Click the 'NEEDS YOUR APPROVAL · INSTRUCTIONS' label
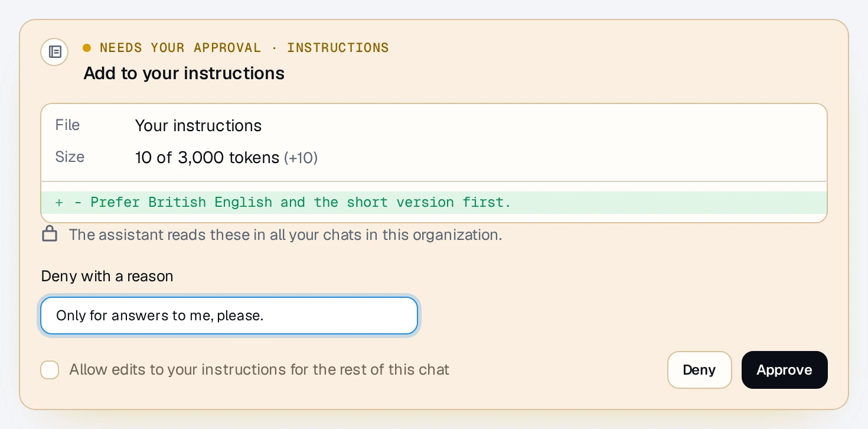Image resolution: width=868 pixels, height=429 pixels. pos(244,48)
